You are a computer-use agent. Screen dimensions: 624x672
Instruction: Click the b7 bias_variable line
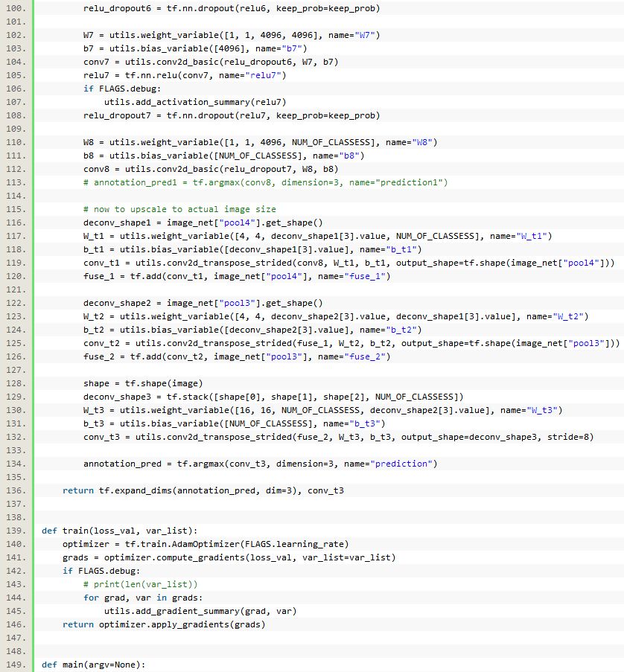[x=195, y=48]
